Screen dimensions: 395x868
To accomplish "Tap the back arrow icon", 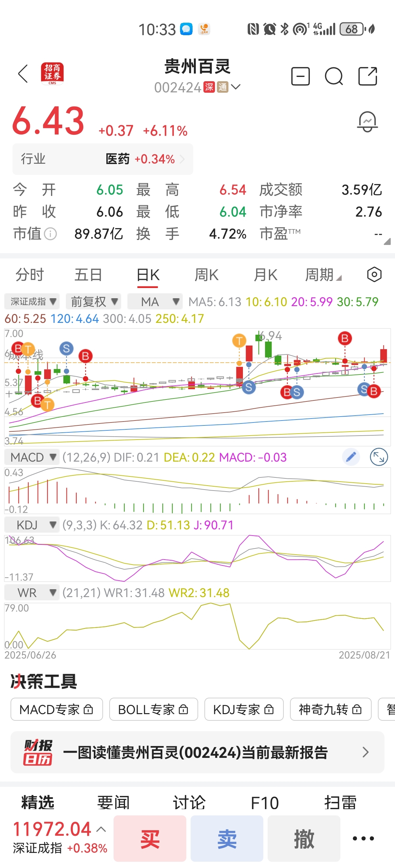I will (x=23, y=74).
